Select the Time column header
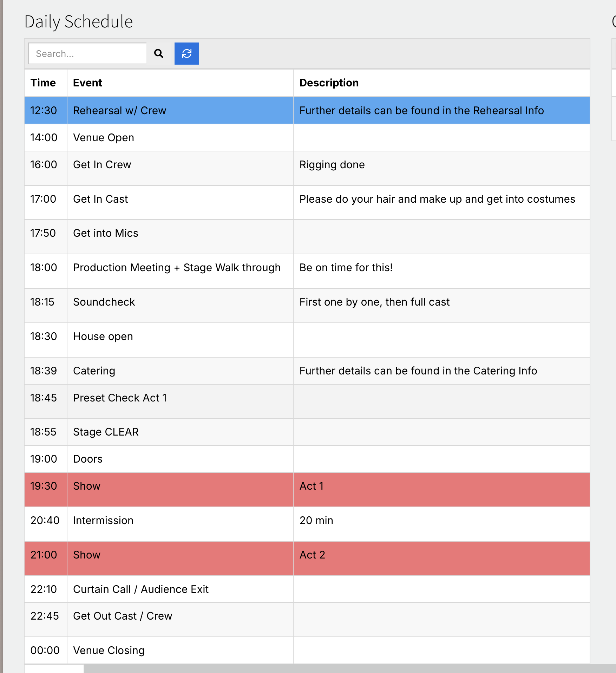The height and width of the screenshot is (673, 616). pyautogui.click(x=43, y=83)
